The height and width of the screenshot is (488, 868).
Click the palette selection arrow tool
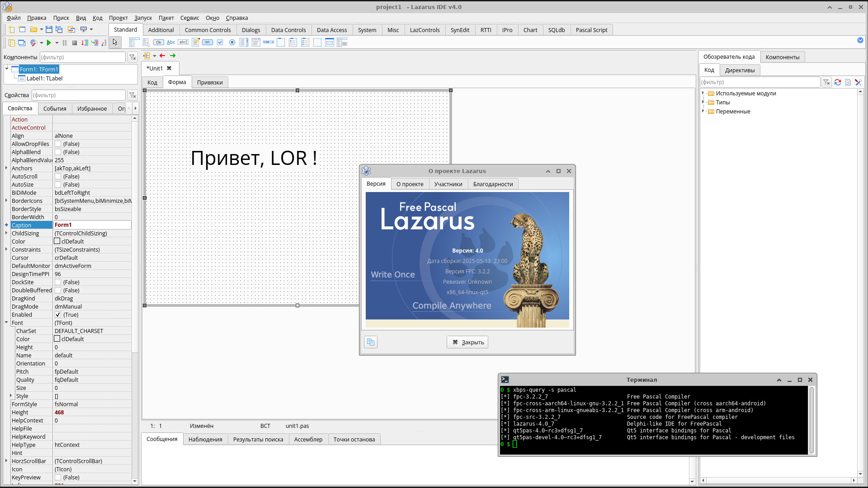tap(115, 42)
